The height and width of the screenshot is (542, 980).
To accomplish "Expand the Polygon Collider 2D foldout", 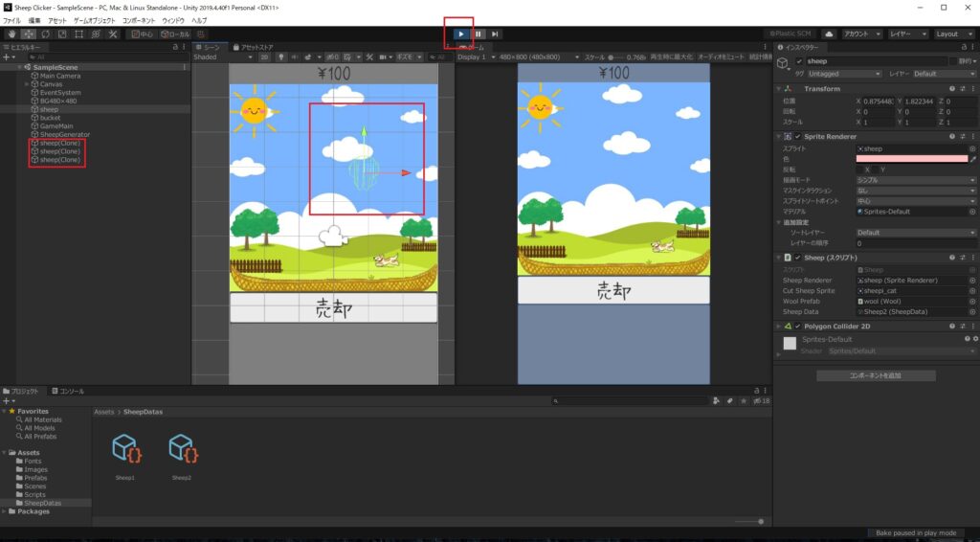I will click(x=778, y=327).
